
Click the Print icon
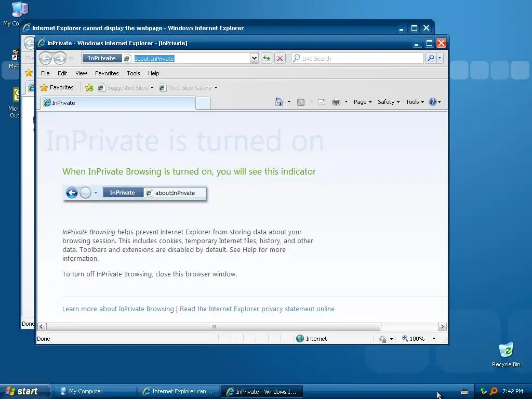click(336, 102)
